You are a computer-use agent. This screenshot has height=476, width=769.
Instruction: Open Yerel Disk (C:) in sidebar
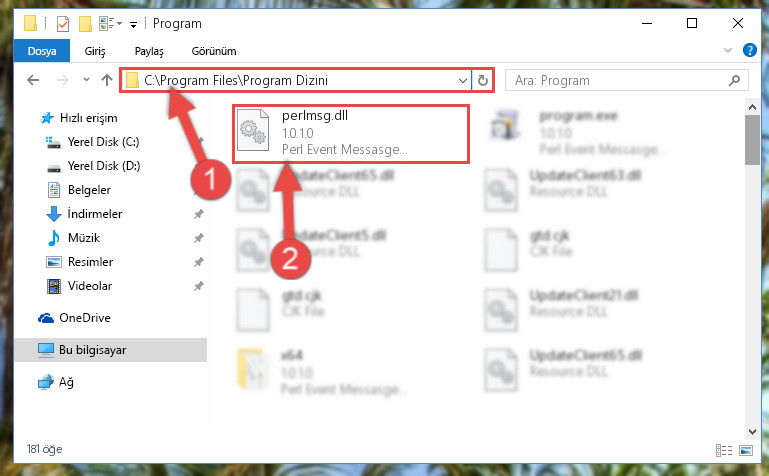point(103,142)
